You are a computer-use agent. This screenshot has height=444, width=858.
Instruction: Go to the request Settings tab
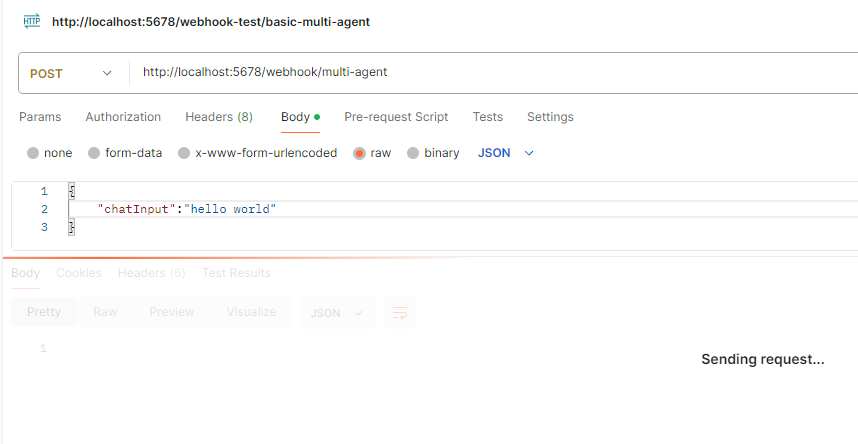click(550, 117)
